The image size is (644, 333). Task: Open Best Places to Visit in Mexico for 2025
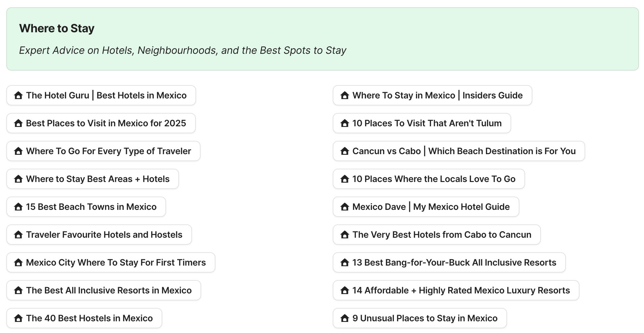[x=101, y=123]
